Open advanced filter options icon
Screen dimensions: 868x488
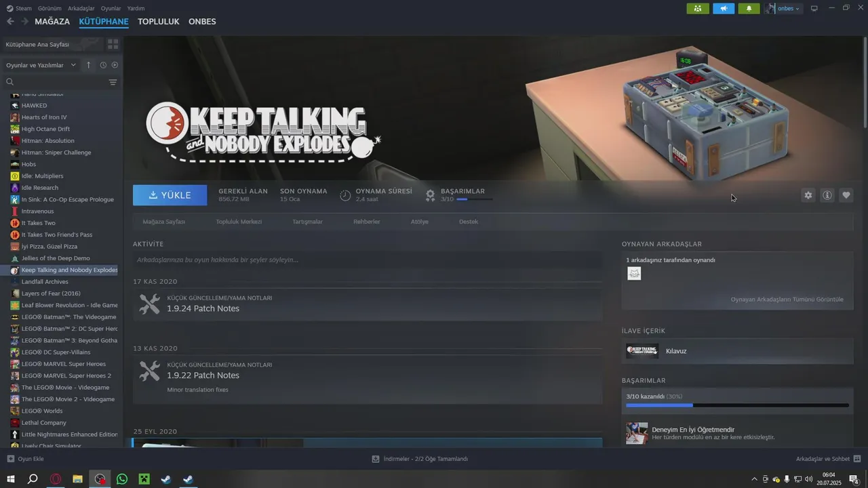(x=113, y=82)
